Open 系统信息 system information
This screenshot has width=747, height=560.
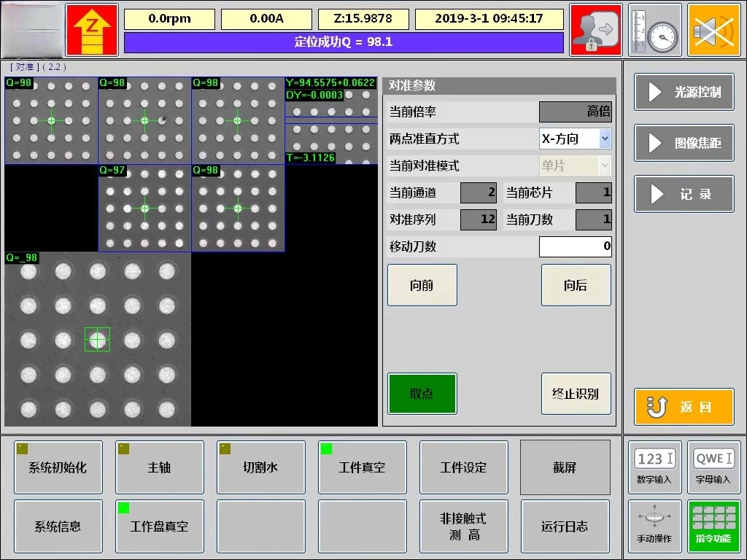58,526
